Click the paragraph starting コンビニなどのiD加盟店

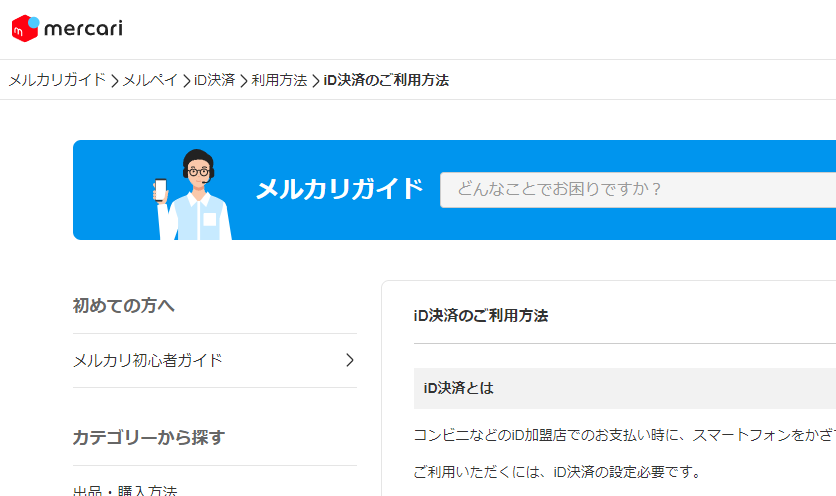pos(625,436)
